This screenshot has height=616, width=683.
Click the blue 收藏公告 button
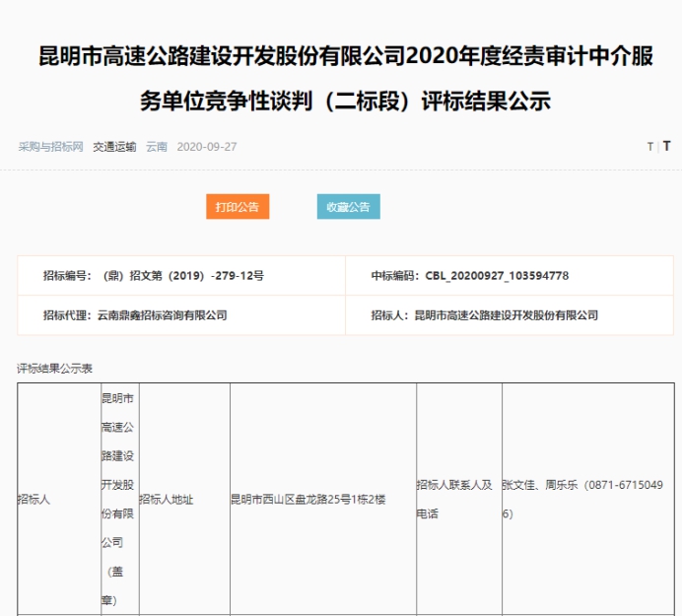(x=348, y=207)
